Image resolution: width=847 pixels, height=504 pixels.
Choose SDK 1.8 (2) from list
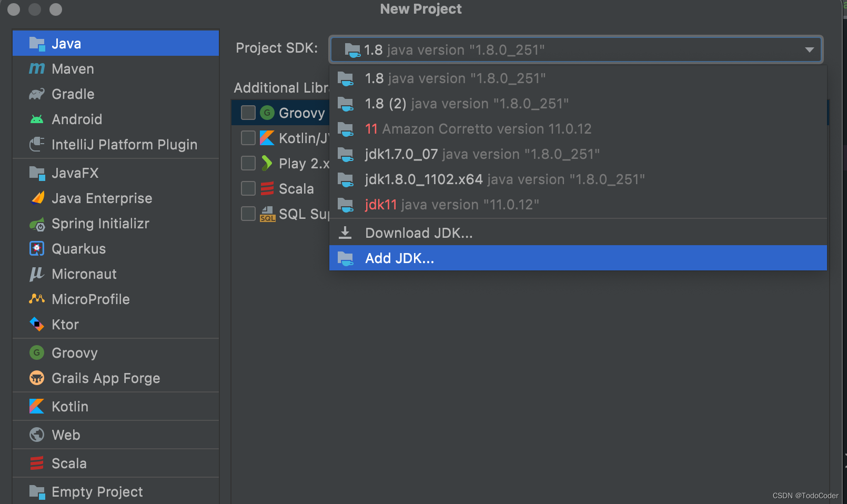[x=578, y=104]
